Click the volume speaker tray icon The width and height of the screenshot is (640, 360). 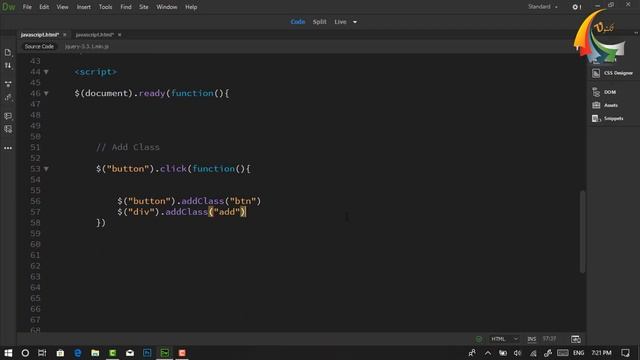518,353
